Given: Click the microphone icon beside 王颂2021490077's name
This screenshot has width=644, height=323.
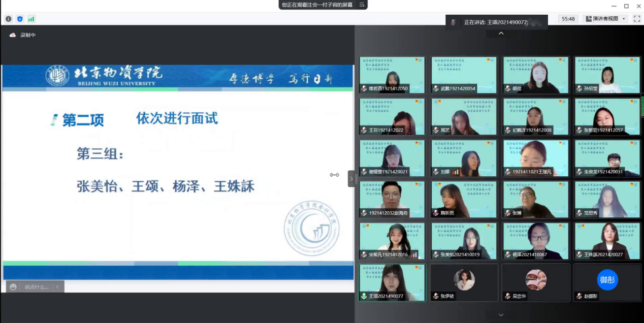Looking at the screenshot, I should click(x=364, y=296).
